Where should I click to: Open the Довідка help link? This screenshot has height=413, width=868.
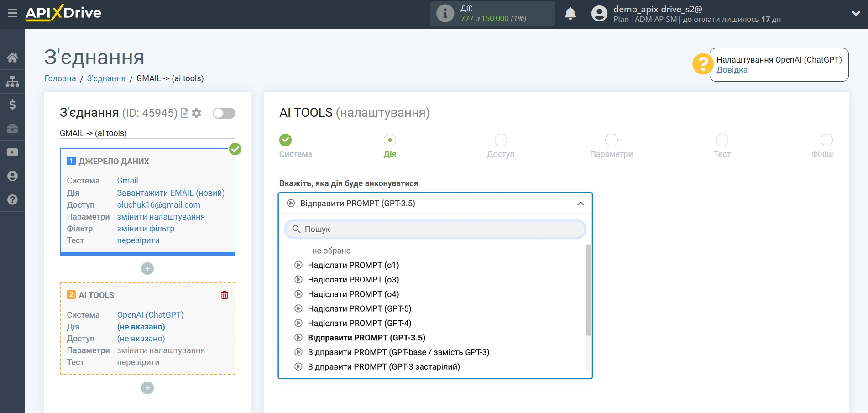[732, 70]
